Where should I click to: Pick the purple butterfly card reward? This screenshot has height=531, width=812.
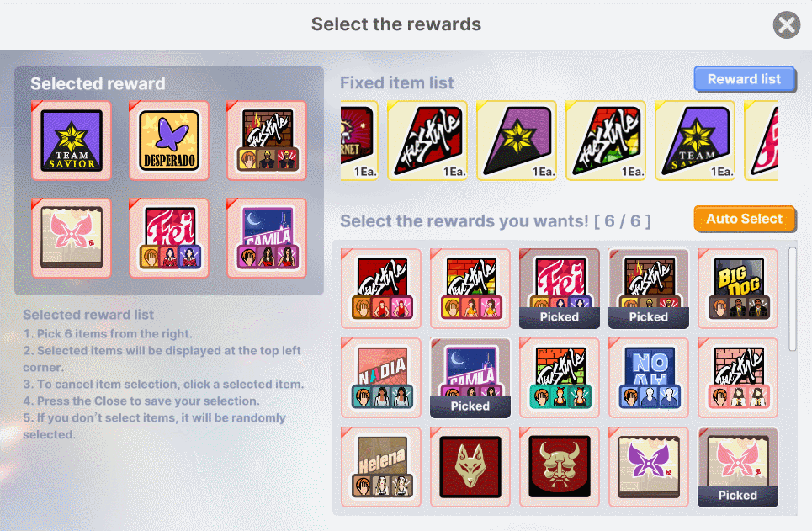coord(649,467)
